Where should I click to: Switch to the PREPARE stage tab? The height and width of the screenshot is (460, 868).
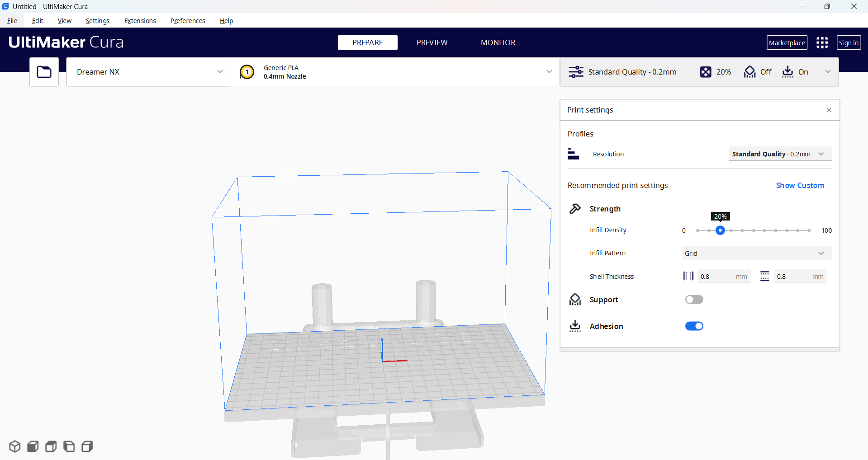[x=368, y=42]
